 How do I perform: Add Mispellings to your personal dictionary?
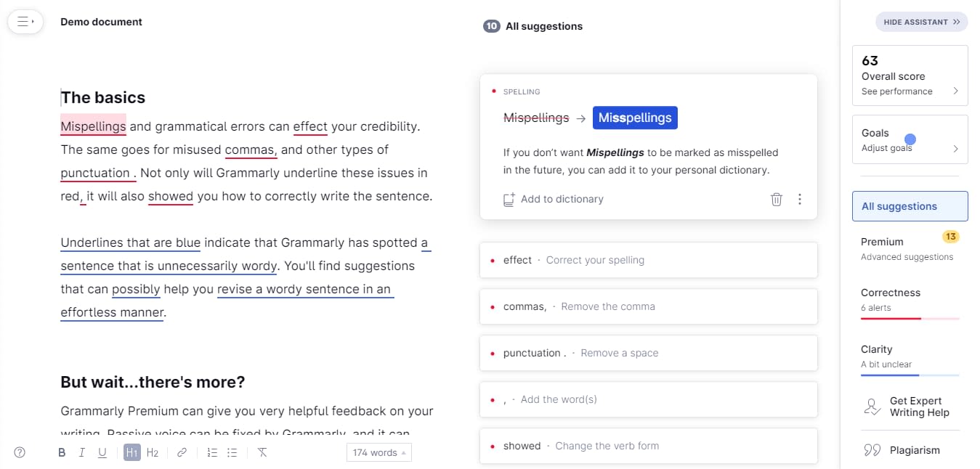pos(554,199)
